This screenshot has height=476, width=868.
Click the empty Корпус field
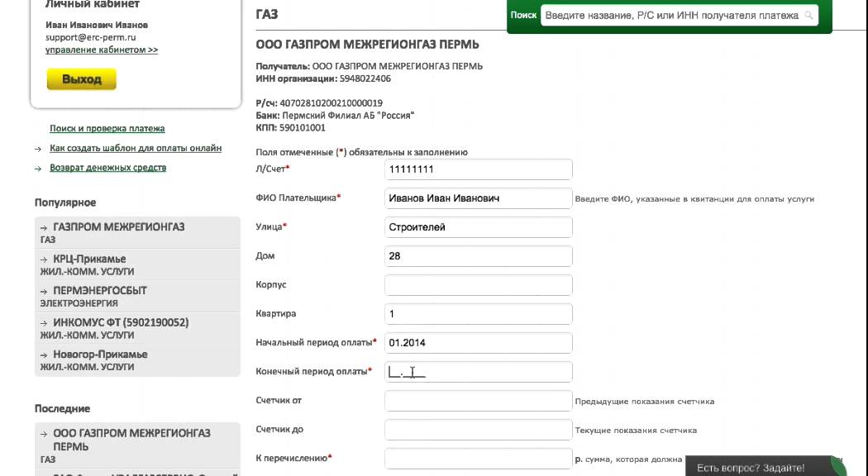pos(479,285)
